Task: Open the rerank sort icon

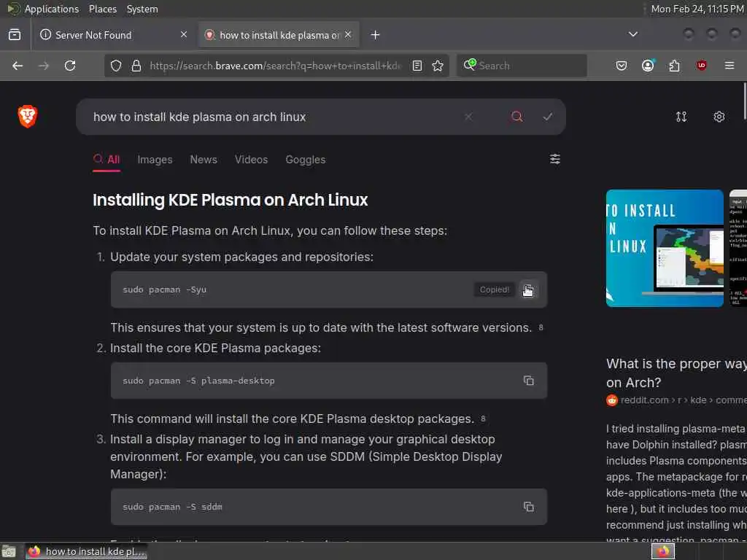Action: (x=681, y=117)
